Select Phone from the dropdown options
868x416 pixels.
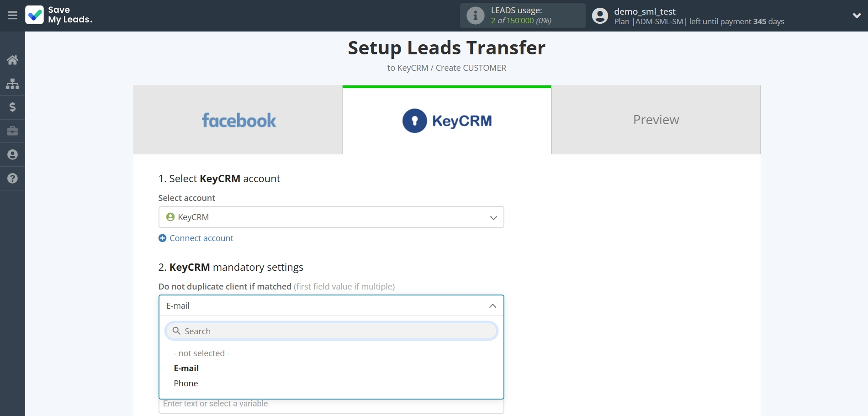click(x=185, y=383)
